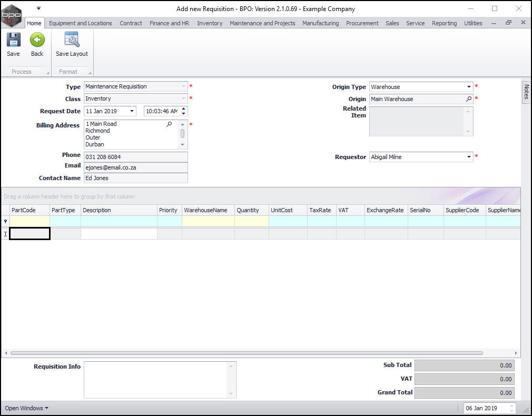The height and width of the screenshot is (416, 532).
Task: Switch to the Contract tab
Action: point(131,23)
